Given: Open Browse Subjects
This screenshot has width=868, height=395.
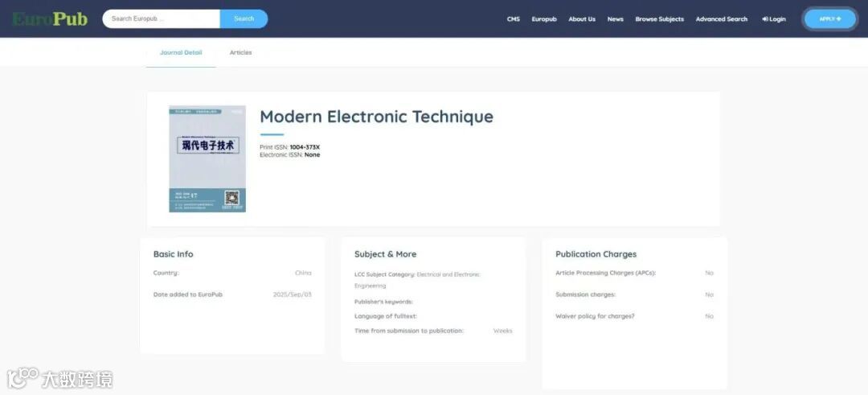Looking at the screenshot, I should 659,19.
